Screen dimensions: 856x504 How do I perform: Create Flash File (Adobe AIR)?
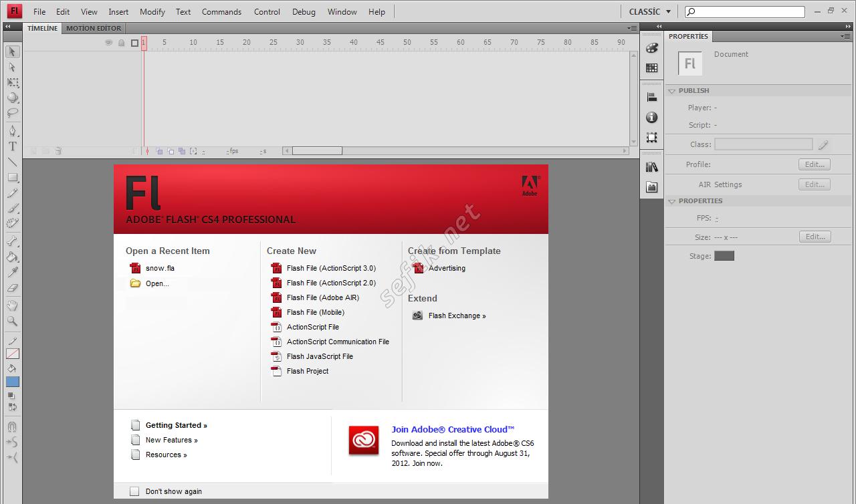pos(315,297)
